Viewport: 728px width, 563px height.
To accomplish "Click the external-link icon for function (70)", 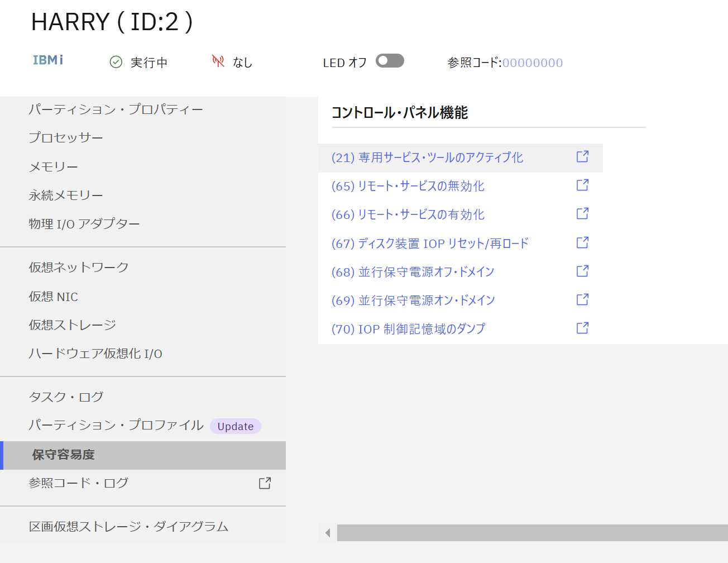I will (x=582, y=328).
